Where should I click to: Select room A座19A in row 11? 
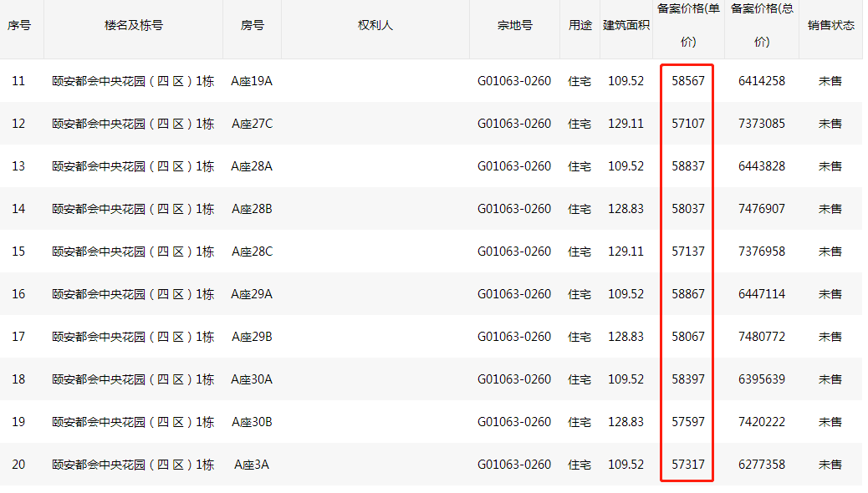(252, 81)
